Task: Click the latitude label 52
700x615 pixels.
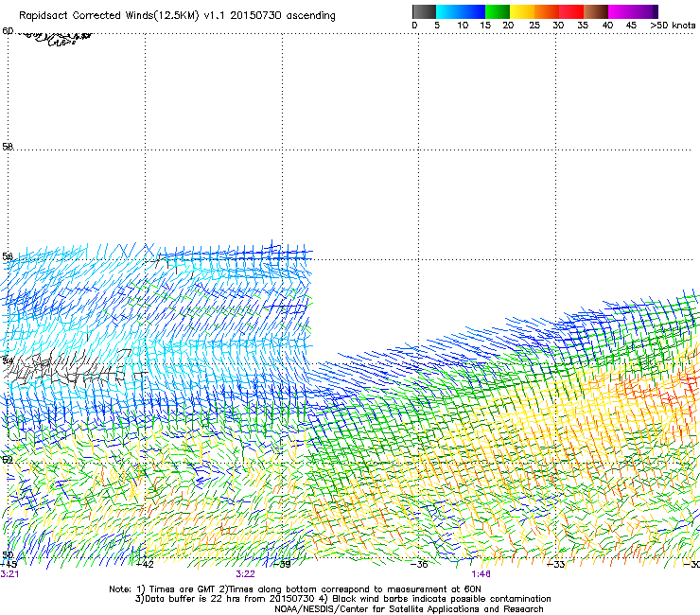Action: coord(8,460)
